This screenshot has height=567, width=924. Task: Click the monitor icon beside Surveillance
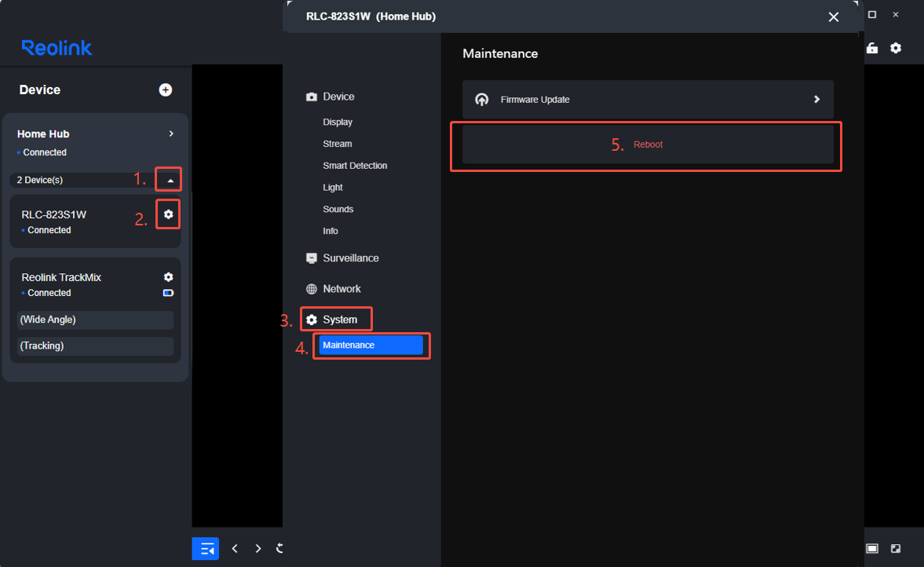pos(312,258)
